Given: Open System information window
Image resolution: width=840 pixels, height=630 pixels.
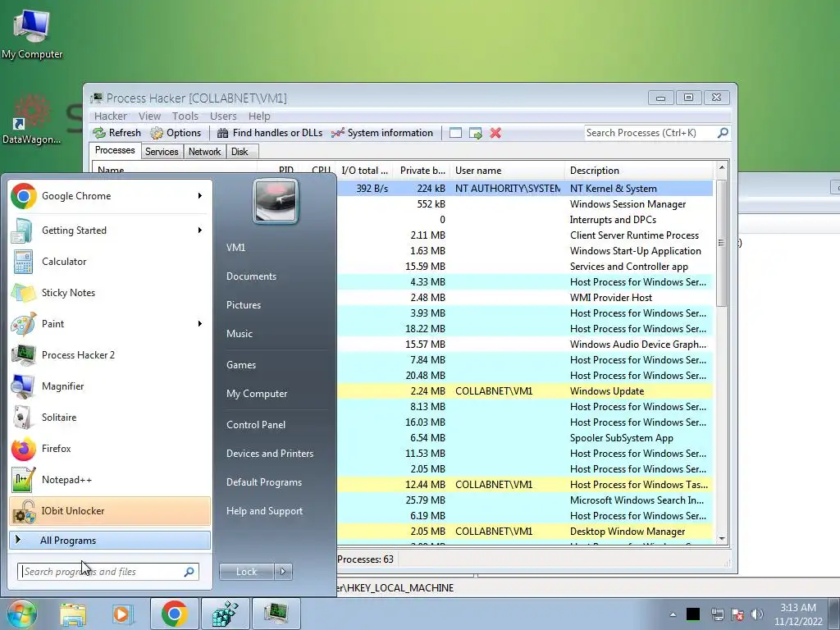Looking at the screenshot, I should pos(382,133).
